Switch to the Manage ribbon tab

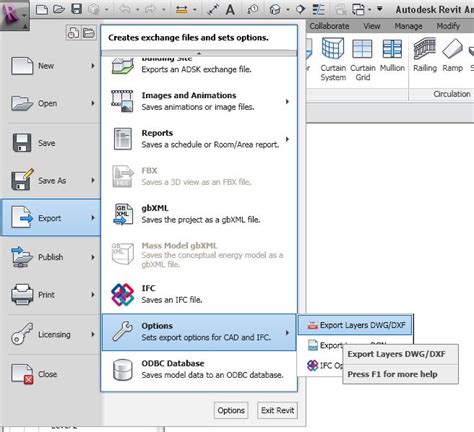tap(408, 26)
